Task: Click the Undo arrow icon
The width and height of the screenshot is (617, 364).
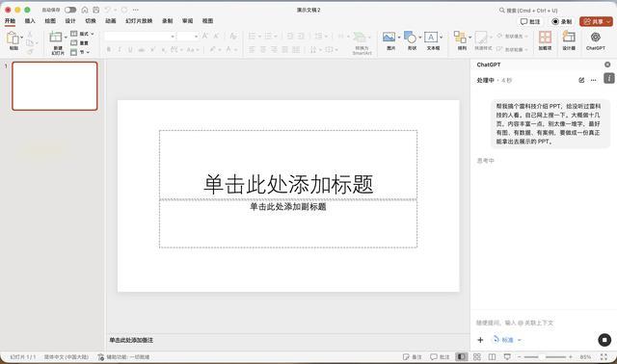Action: coord(107,10)
